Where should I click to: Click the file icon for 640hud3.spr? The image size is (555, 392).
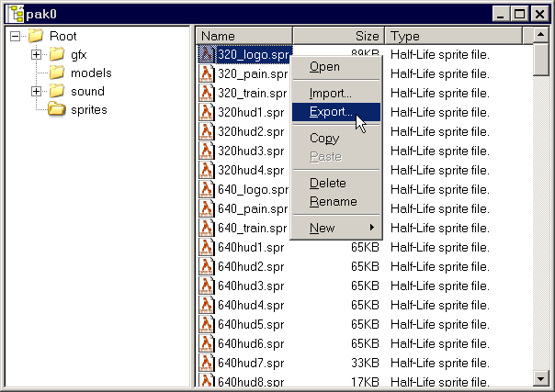coord(207,286)
